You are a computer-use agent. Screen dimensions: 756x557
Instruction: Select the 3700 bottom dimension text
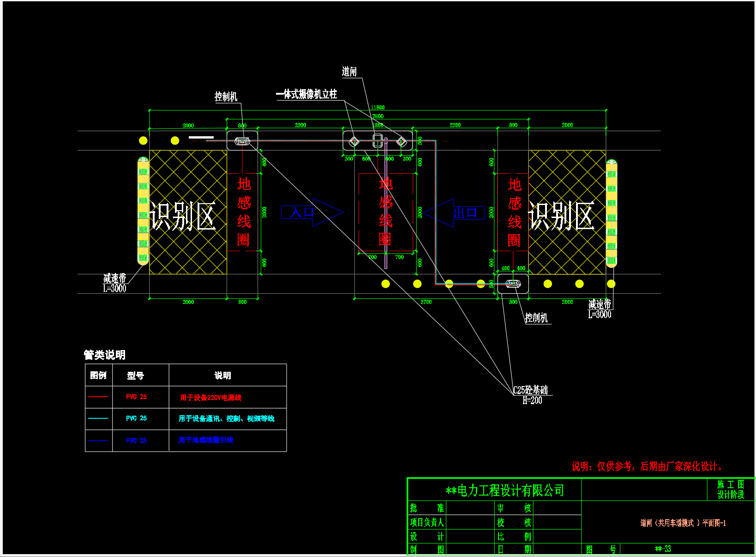coord(426,302)
